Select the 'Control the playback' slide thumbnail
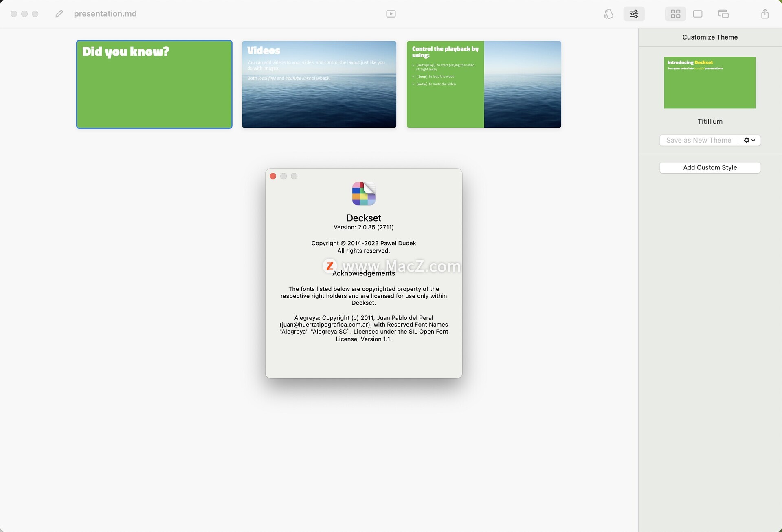Image resolution: width=782 pixels, height=532 pixels. 484,84
